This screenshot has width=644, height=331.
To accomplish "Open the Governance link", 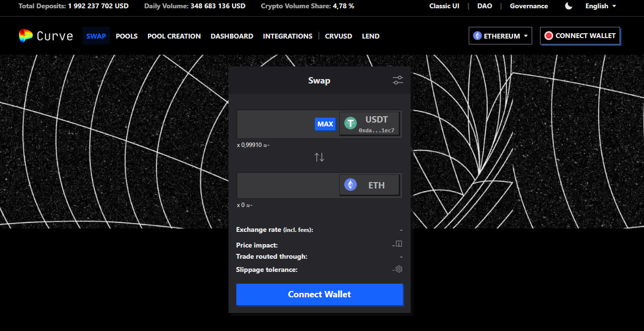I will pyautogui.click(x=529, y=6).
